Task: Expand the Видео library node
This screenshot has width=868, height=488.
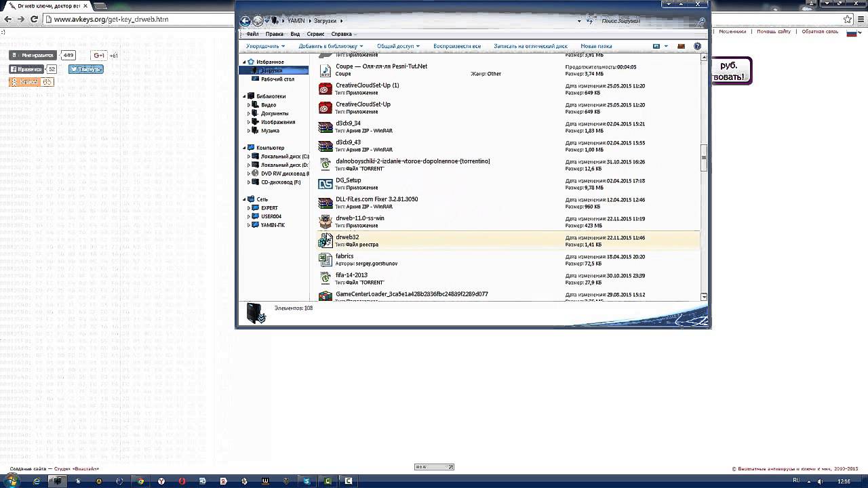Action: point(249,105)
